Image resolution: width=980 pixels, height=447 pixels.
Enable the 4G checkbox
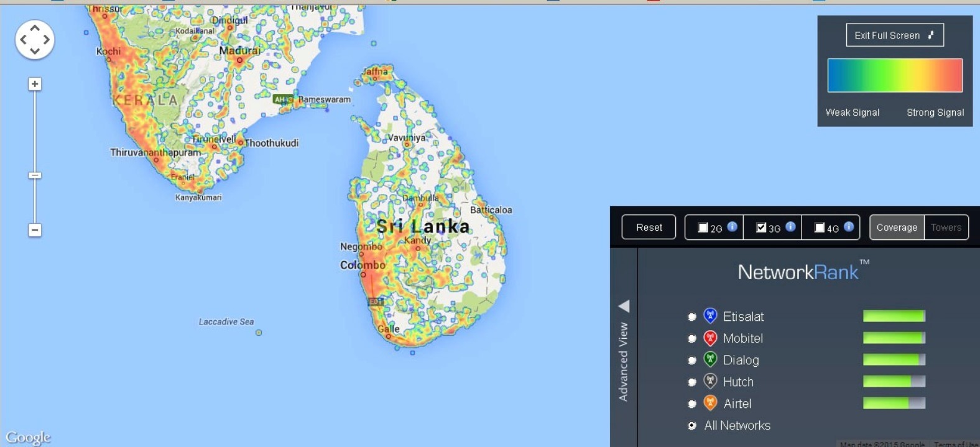pos(820,228)
